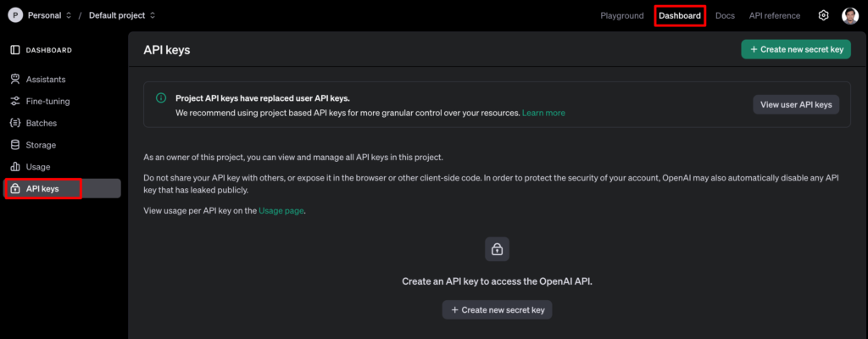Click the Fine-tuning sliders icon
The width and height of the screenshot is (868, 339).
pyautogui.click(x=15, y=102)
